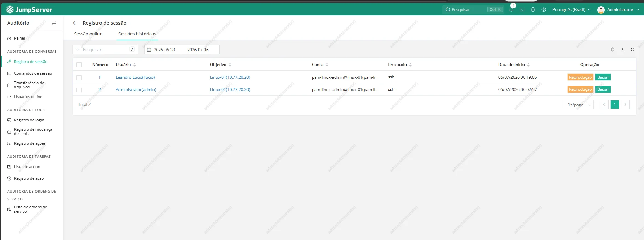Click the 05/07/2026 00:02:57 start time
Screen dimensions: 644x240
[x=517, y=90]
